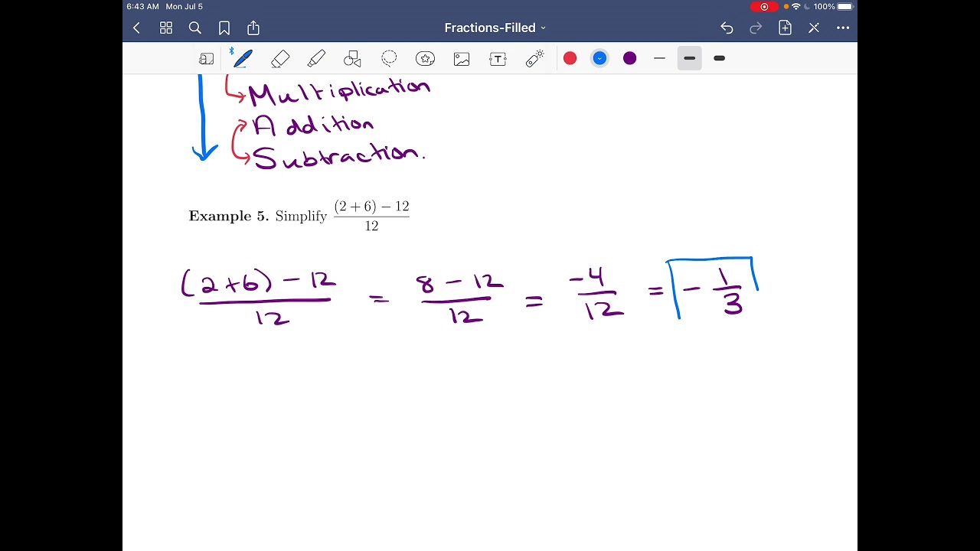Select the Image insert tool
Image resolution: width=980 pixels, height=551 pixels.
pos(462,59)
